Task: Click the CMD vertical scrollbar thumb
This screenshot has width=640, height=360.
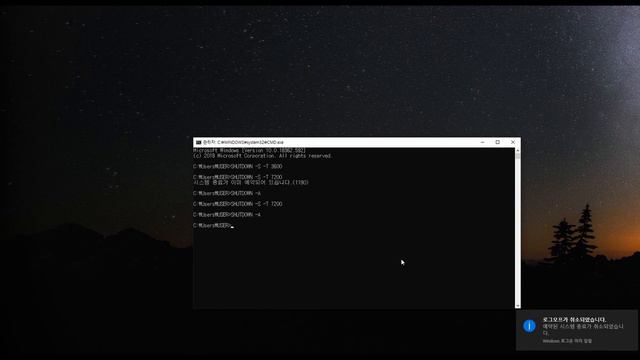Action: pos(518,156)
